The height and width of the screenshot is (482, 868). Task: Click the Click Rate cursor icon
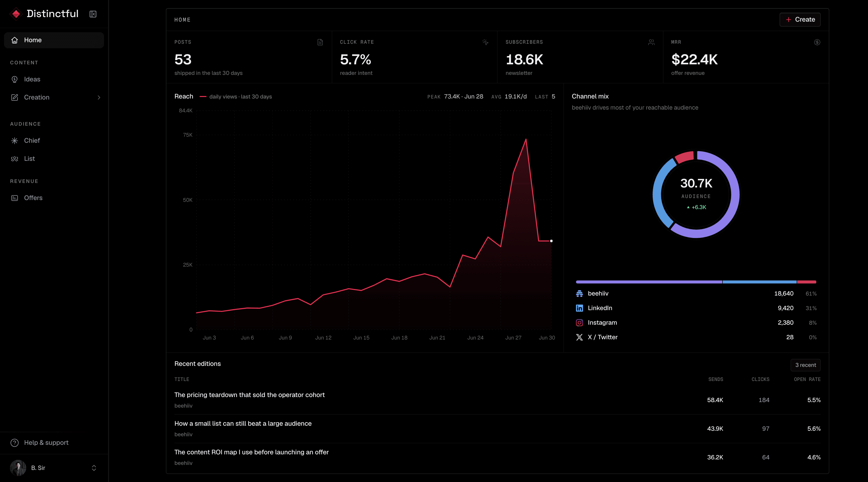(486, 42)
